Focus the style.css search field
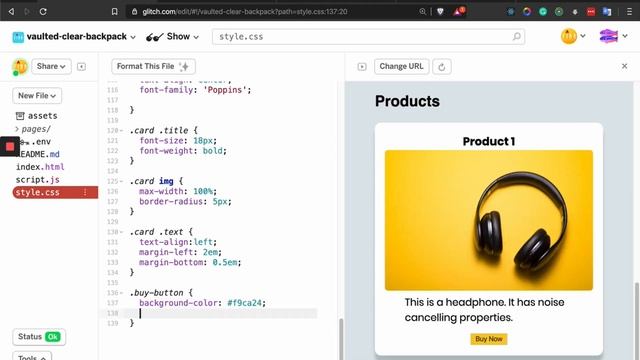640x360 pixels. 368,37
